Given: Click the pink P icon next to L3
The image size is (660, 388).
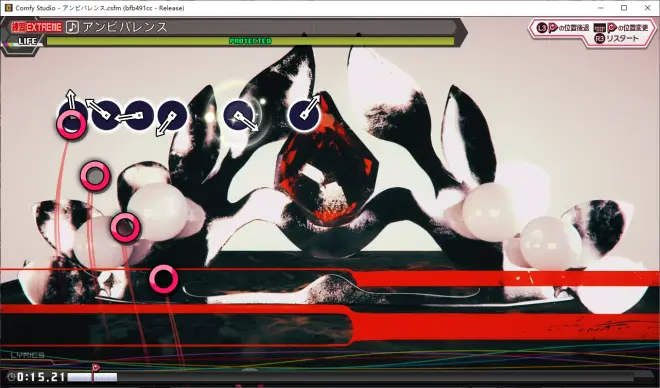Looking at the screenshot, I should (x=553, y=28).
